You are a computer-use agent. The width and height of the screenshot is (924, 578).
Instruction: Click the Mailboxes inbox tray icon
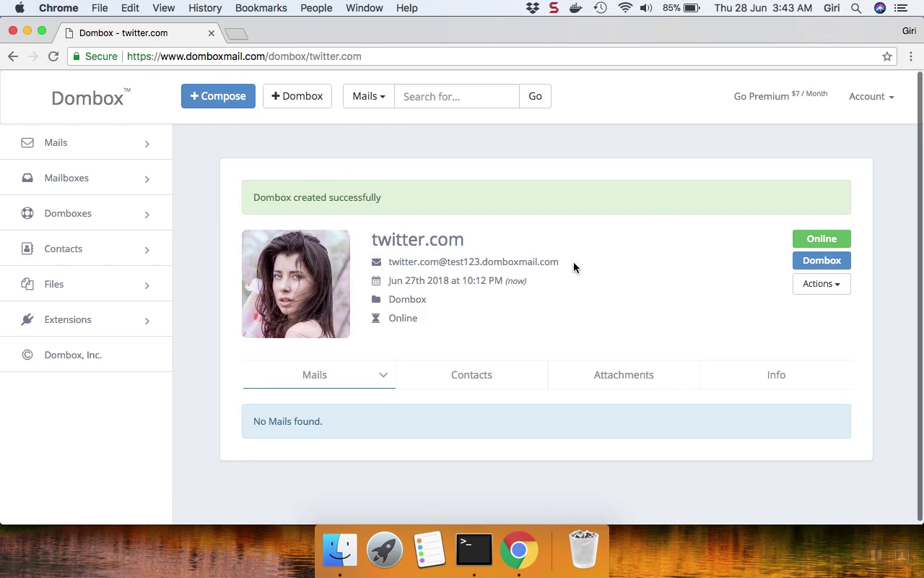[27, 178]
